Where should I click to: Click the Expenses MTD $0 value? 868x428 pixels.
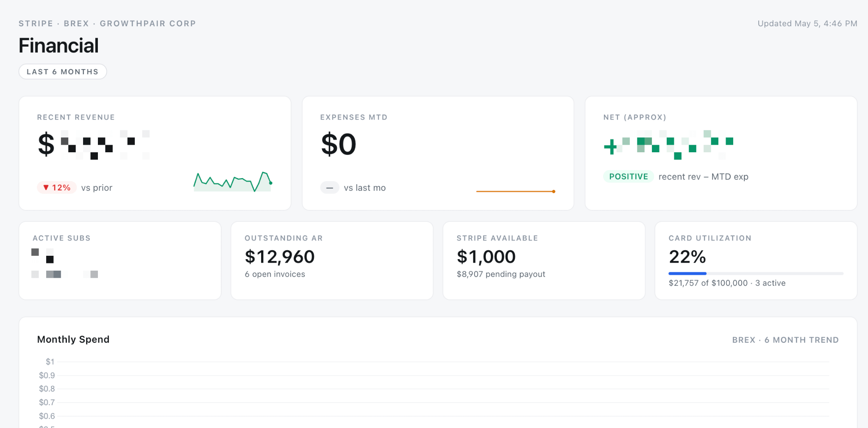[x=339, y=144]
